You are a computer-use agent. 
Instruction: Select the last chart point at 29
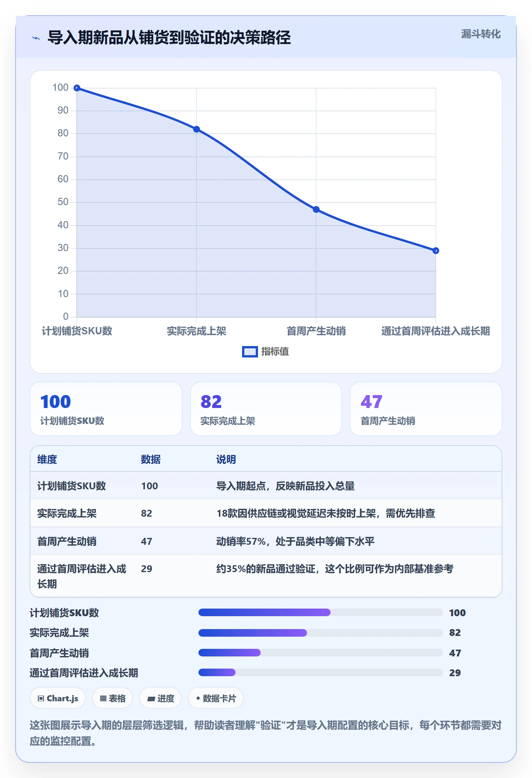[x=436, y=250]
